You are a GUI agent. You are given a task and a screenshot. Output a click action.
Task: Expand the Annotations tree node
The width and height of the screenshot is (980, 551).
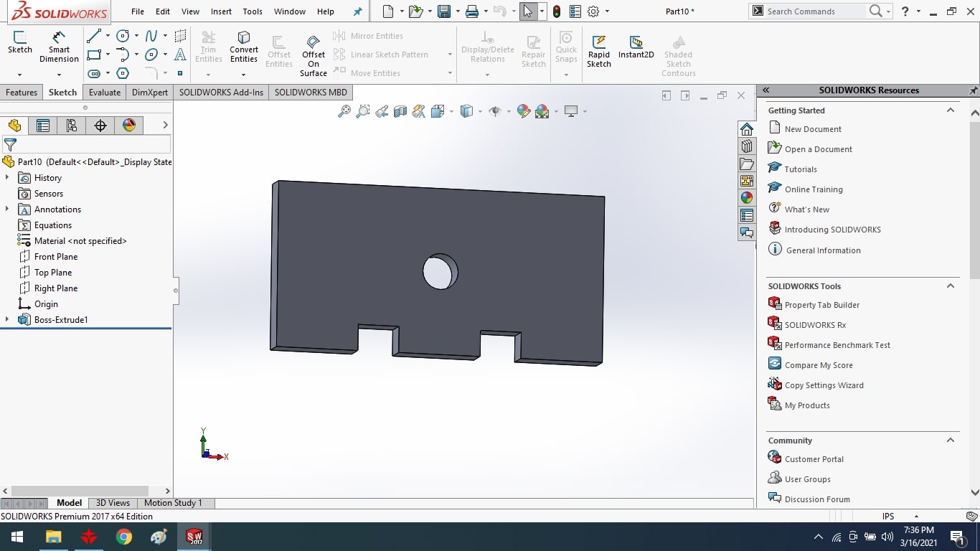(x=7, y=209)
